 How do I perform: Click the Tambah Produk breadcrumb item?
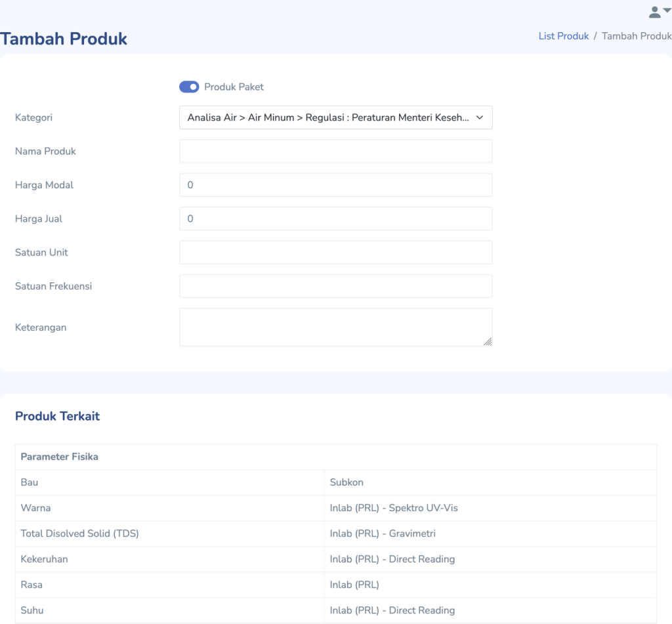click(x=636, y=36)
